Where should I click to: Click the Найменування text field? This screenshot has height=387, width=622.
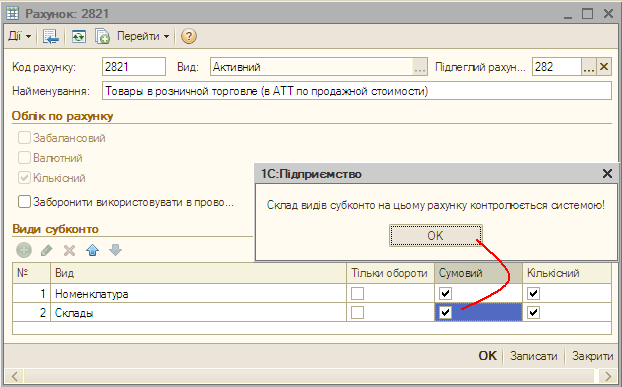[357, 91]
